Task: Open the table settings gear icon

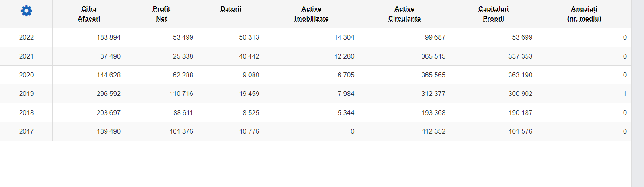Action: pos(26,11)
